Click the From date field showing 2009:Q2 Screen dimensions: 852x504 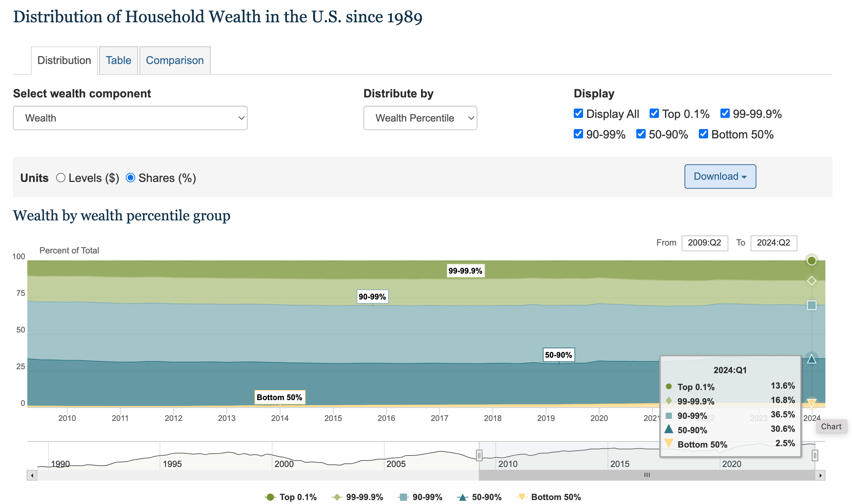pyautogui.click(x=705, y=243)
